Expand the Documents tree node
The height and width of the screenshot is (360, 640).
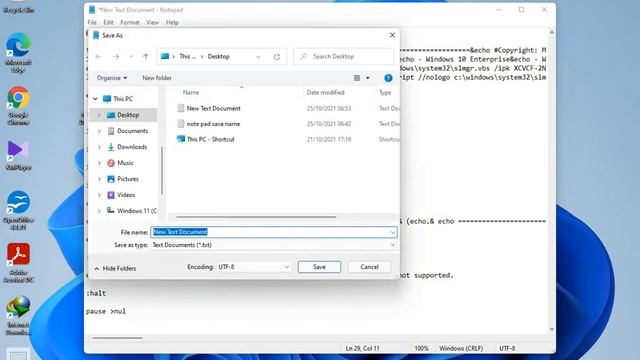[x=99, y=131]
